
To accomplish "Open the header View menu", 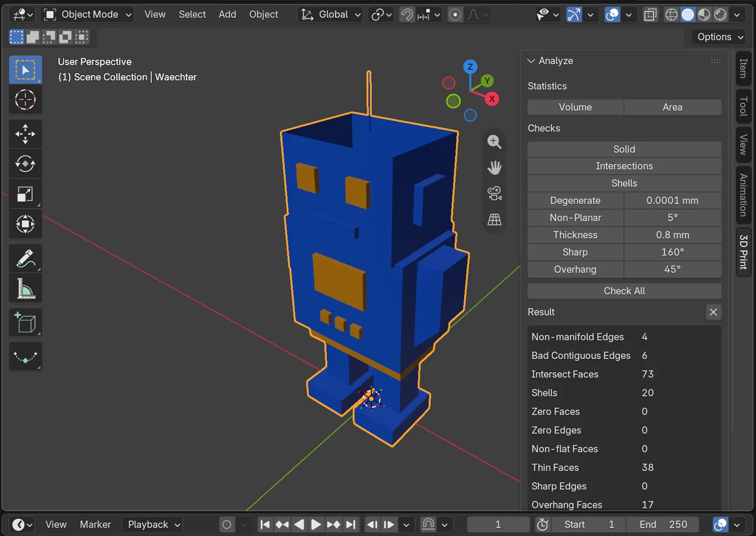I will click(155, 14).
